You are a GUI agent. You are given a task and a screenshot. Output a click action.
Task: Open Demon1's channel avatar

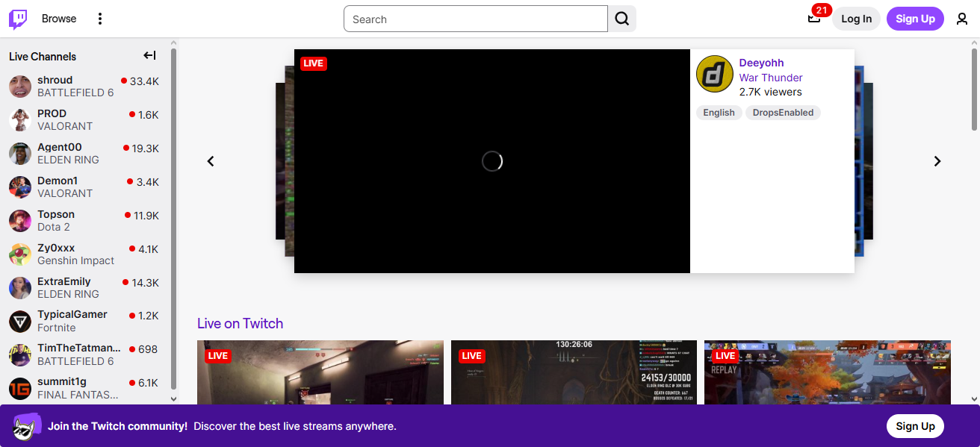click(20, 187)
